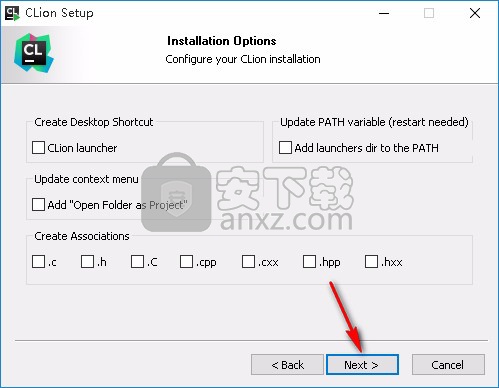Go to the next setup step
The width and height of the screenshot is (499, 388).
point(362,365)
